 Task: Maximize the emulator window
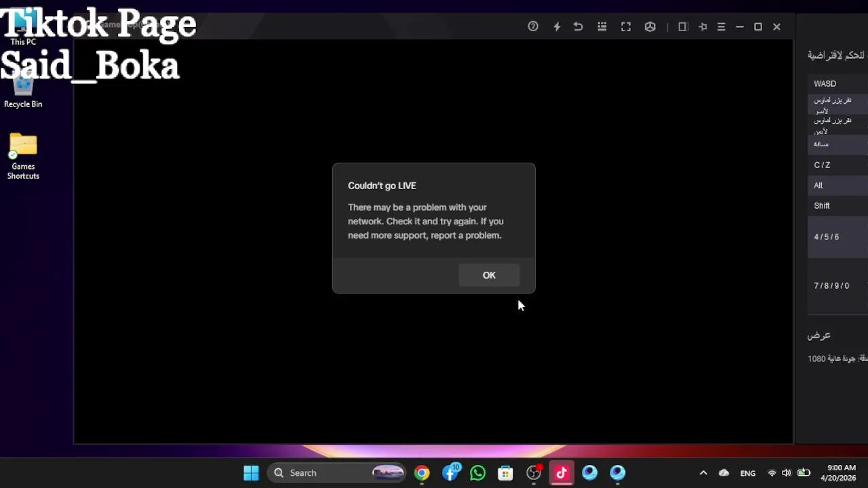[x=758, y=26]
